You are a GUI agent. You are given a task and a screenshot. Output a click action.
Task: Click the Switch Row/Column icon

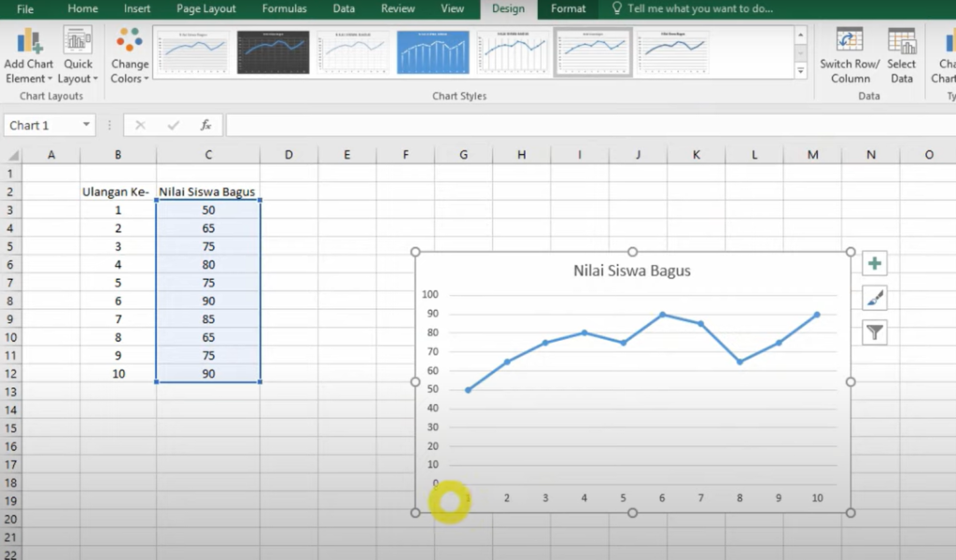click(850, 56)
